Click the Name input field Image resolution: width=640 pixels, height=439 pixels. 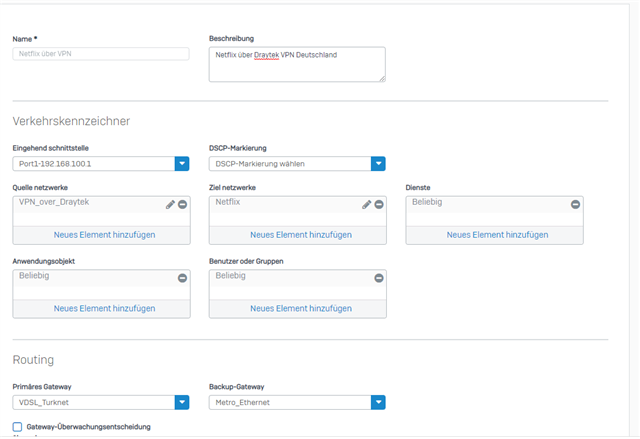point(101,54)
